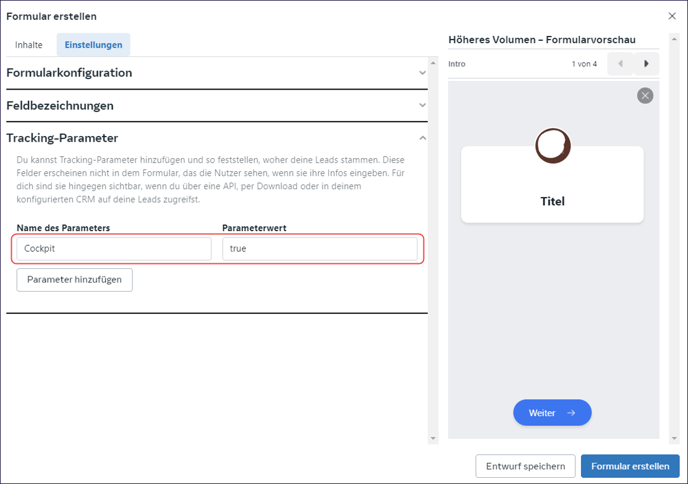Click the Weiter button in preview
688x484 pixels.
tap(552, 412)
